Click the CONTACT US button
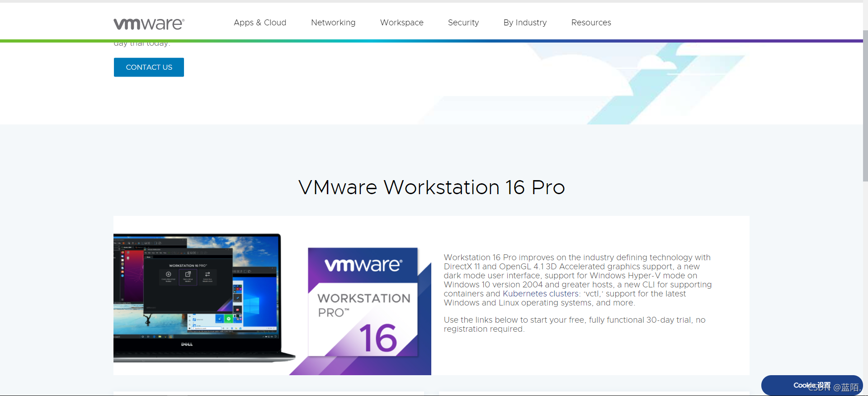The width and height of the screenshot is (868, 396). [149, 67]
